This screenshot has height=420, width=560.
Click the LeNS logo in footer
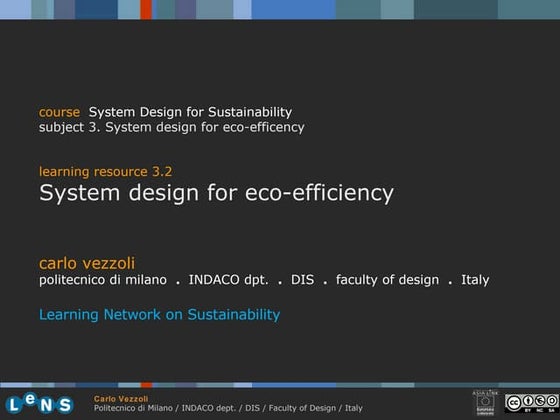pos(39,403)
